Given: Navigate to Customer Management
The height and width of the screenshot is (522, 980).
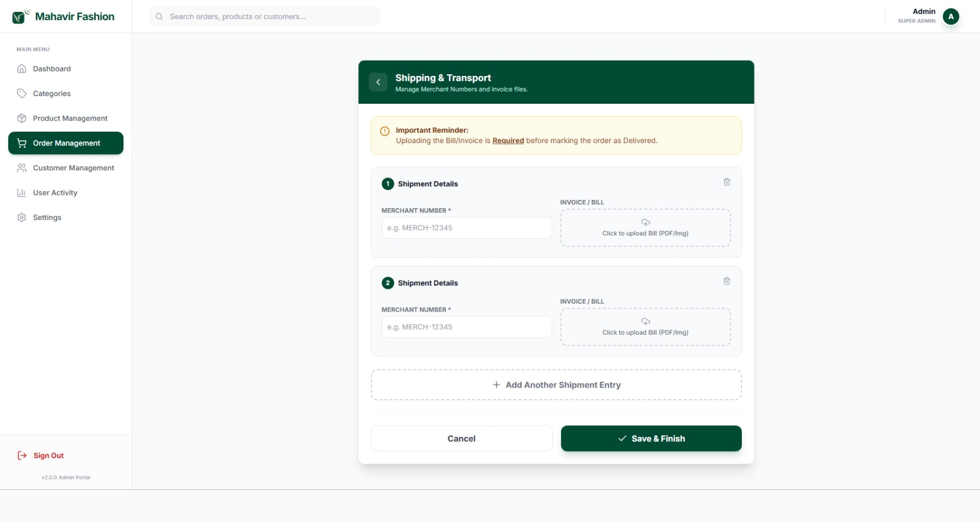Looking at the screenshot, I should click(73, 168).
